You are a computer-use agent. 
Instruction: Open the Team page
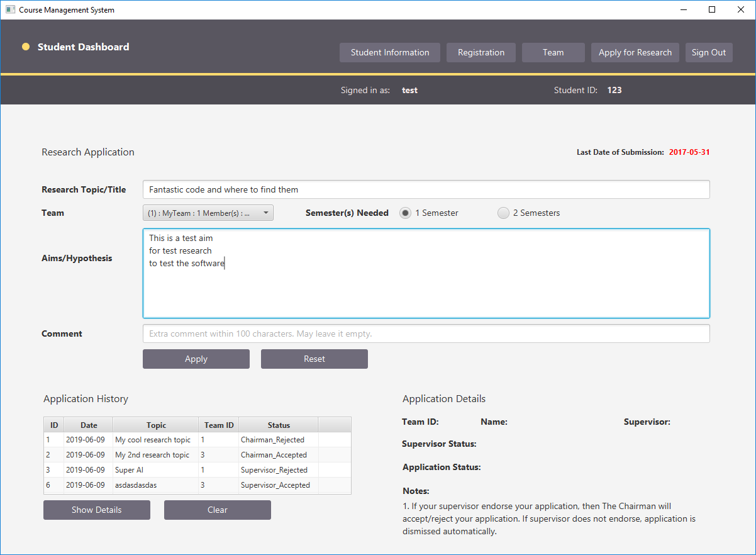(553, 53)
